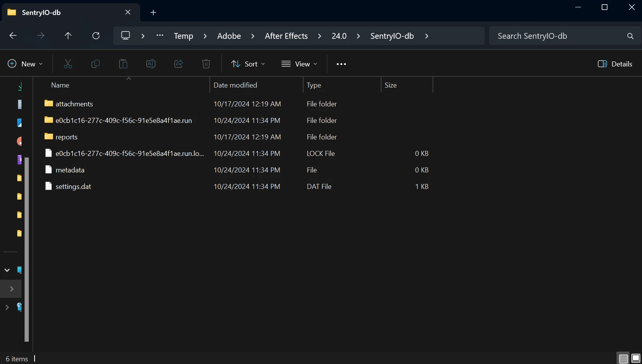Select the e0cb1c16...run.lo... LOCK file name
642x364 pixels.
point(130,154)
